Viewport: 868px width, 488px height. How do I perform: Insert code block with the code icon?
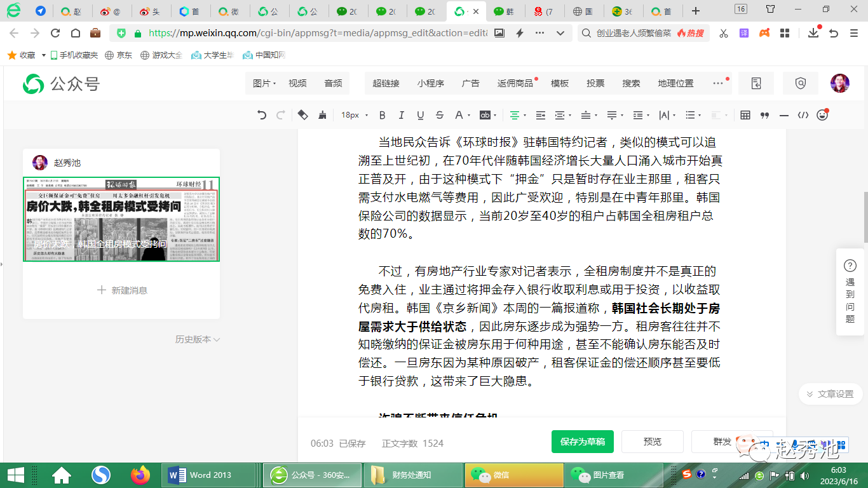(x=803, y=115)
